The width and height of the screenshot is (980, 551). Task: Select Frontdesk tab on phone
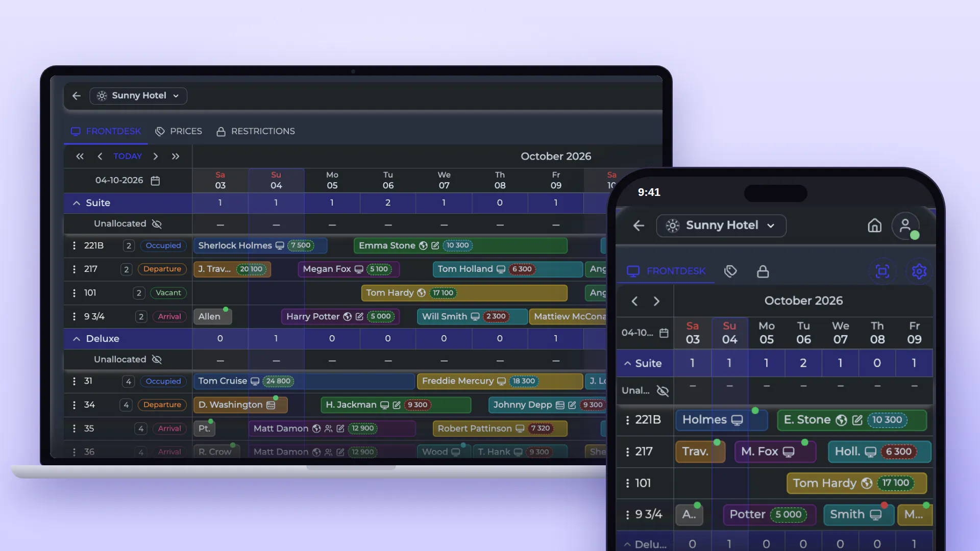pyautogui.click(x=666, y=271)
